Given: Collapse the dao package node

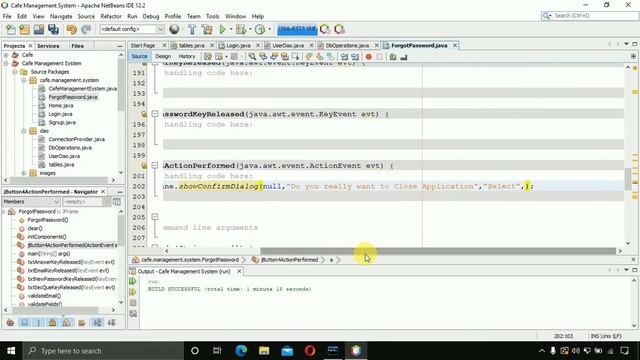Looking at the screenshot, I should (x=24, y=131).
